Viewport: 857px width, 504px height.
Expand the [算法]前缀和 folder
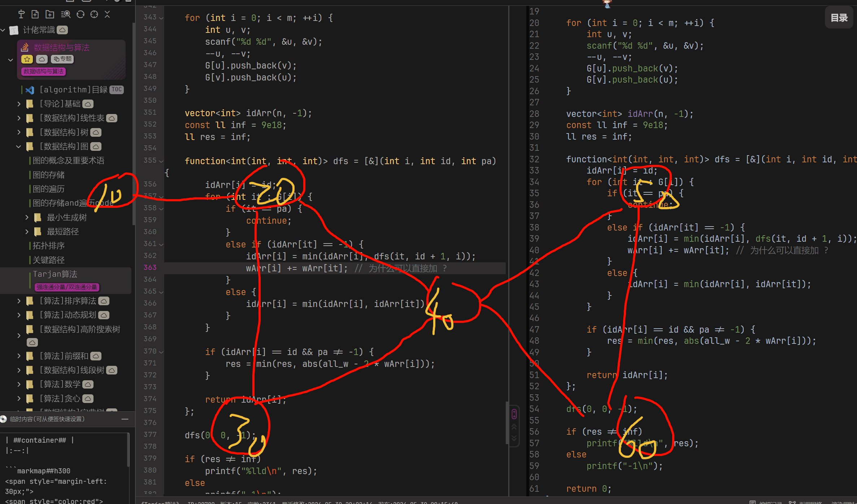click(x=19, y=356)
